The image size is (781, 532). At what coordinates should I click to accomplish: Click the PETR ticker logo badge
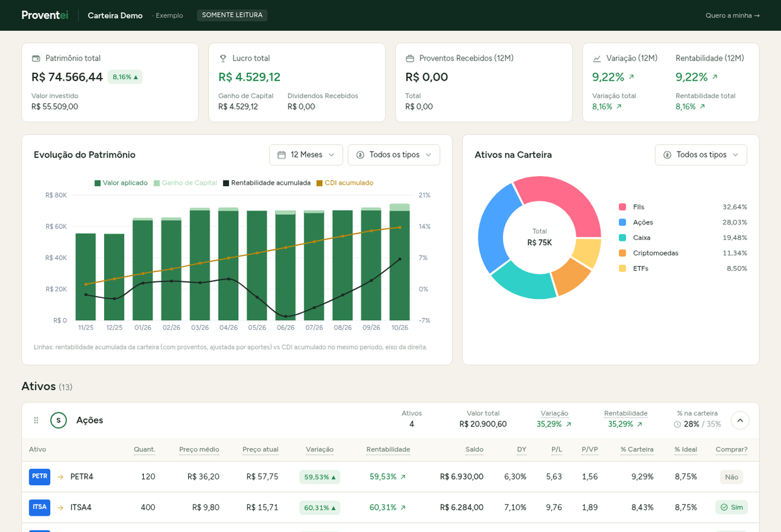tap(40, 477)
